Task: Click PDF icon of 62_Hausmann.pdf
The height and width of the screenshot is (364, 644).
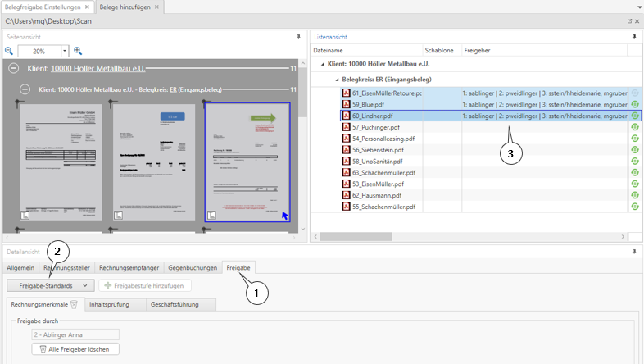Action: [347, 195]
